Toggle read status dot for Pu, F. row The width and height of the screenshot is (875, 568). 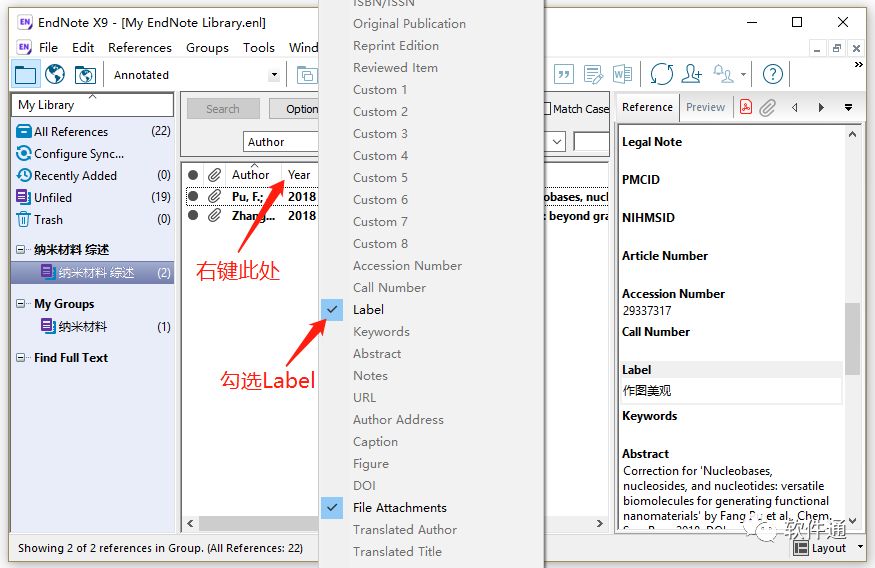tap(193, 196)
